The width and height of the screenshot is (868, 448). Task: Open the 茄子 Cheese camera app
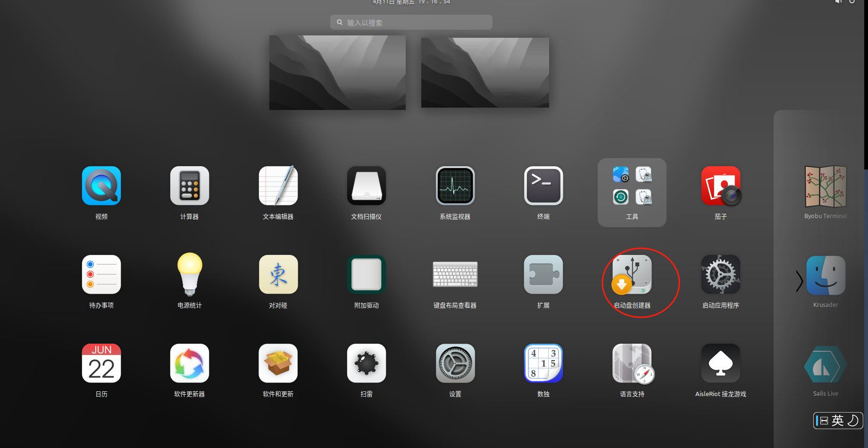pos(720,186)
